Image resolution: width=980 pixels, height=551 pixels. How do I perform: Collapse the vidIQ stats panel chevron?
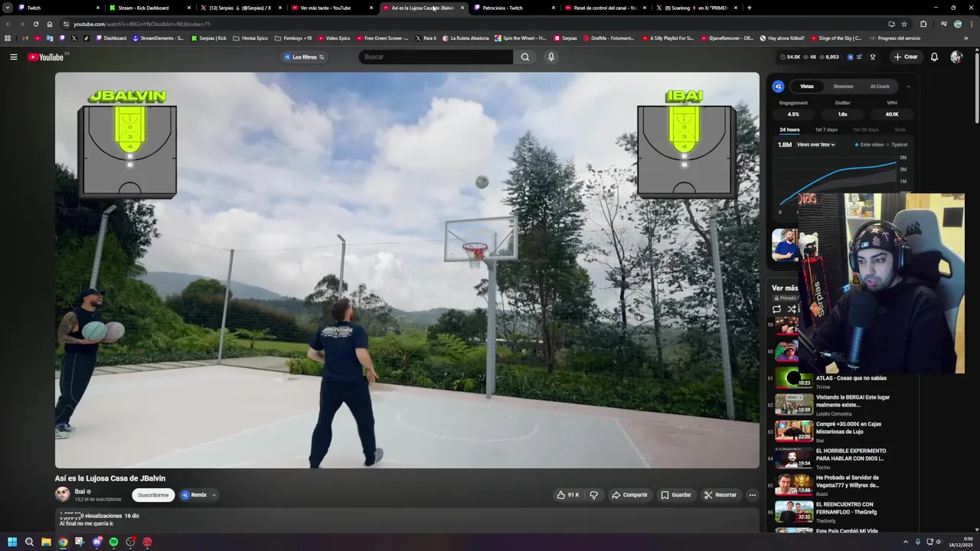coord(908,86)
